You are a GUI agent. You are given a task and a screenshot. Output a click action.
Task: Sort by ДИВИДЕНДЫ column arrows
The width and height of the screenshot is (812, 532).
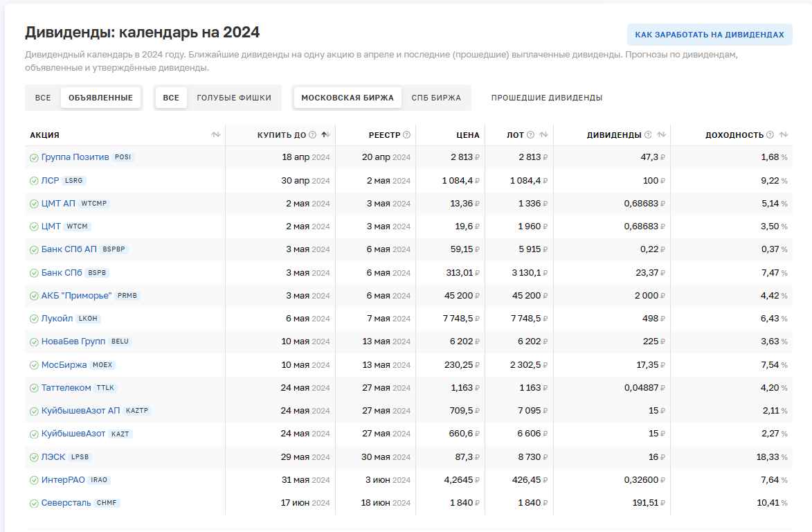pos(661,134)
